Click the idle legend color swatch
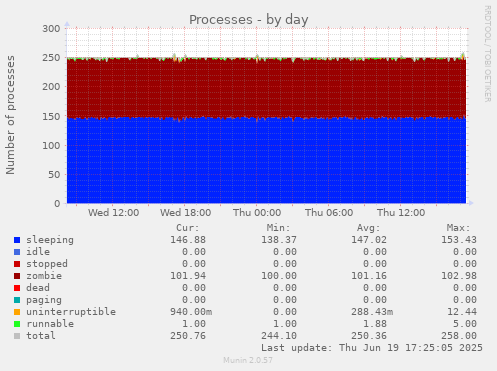The width and height of the screenshot is (497, 371). coord(17,252)
